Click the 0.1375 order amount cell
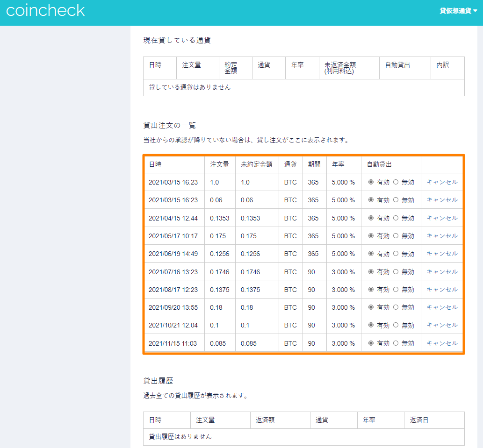 220,290
